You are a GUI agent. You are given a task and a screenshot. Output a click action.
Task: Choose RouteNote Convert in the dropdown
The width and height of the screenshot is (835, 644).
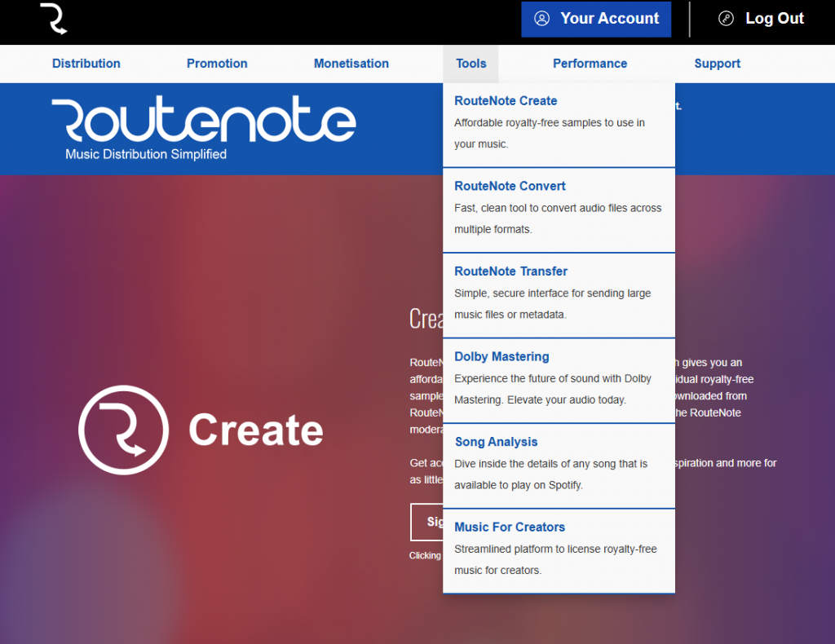click(x=510, y=186)
